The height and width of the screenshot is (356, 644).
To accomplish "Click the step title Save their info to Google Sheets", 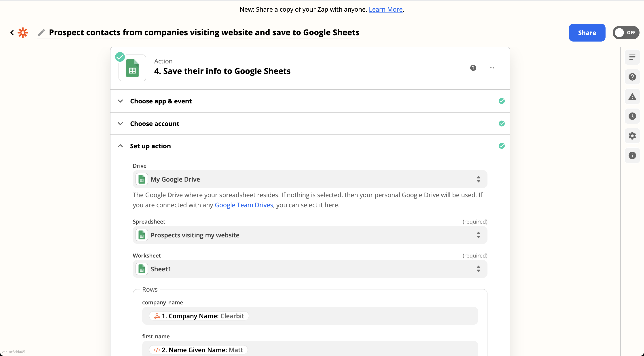I will click(222, 71).
